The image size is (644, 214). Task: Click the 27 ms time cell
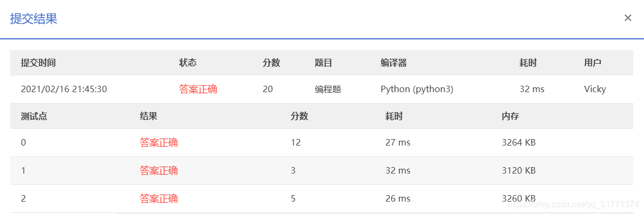pos(397,143)
